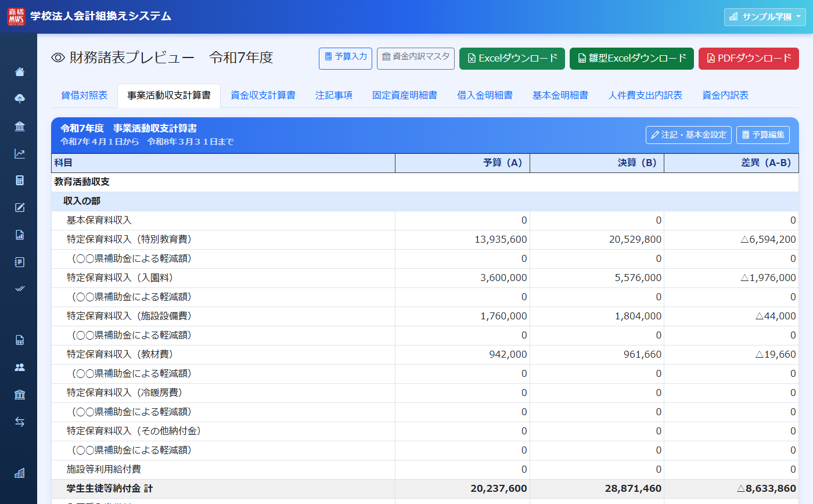Select the 事業活動収支計算書 tab
This screenshot has height=504, width=813.
(x=169, y=95)
